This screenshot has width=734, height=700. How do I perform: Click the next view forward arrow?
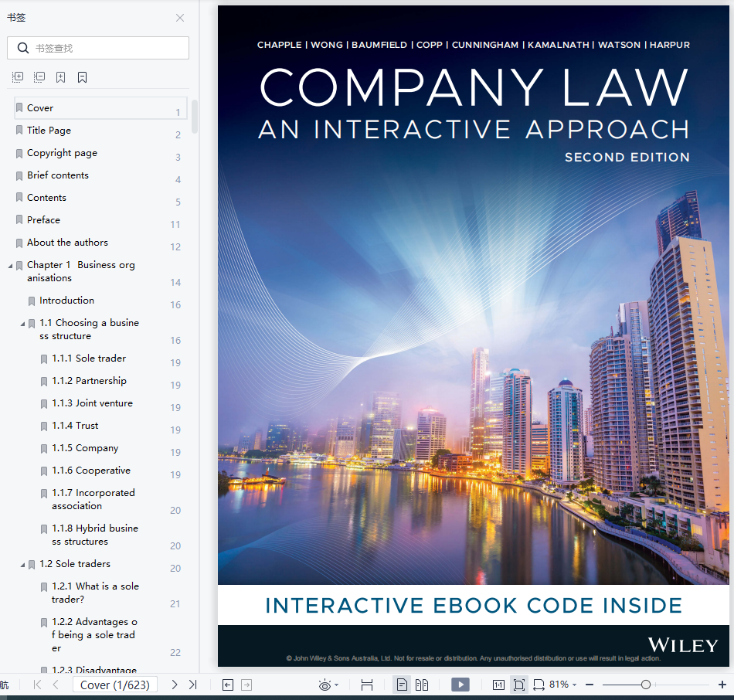(246, 685)
